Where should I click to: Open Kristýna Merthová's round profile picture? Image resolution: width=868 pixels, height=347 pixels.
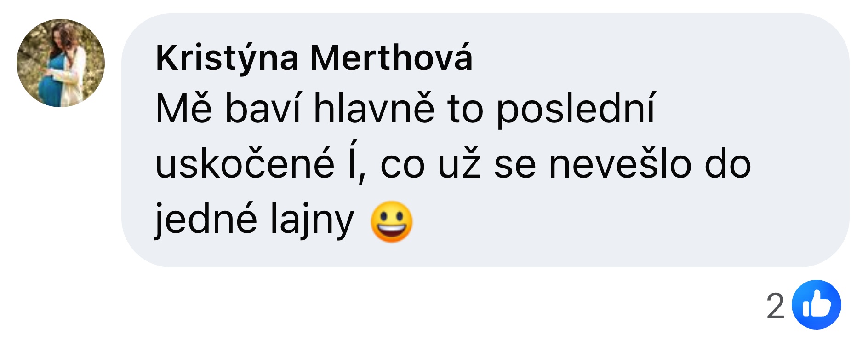tap(61, 63)
